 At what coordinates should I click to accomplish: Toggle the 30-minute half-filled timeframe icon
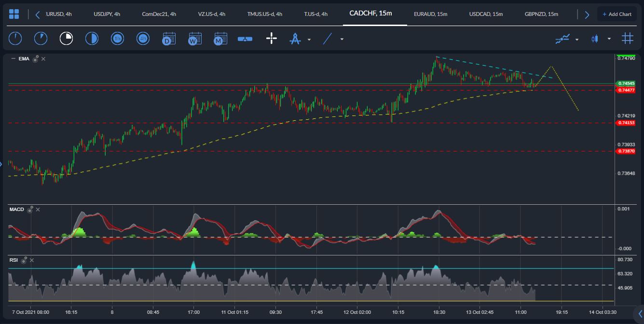(x=92, y=38)
